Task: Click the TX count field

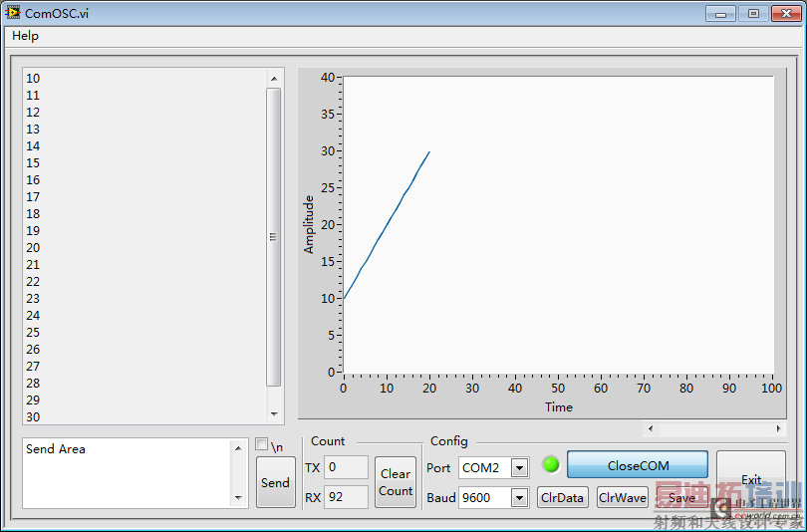Action: [x=346, y=467]
